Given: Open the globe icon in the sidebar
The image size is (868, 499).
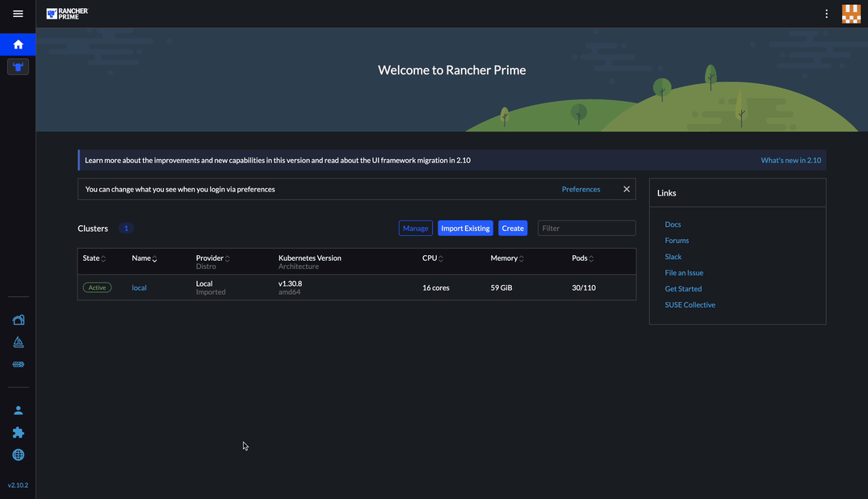Looking at the screenshot, I should 18,454.
